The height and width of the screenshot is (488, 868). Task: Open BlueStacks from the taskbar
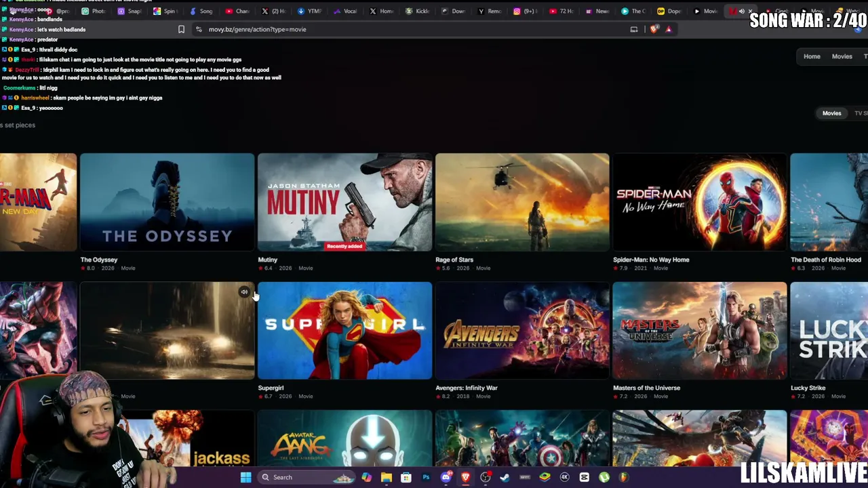(545, 477)
